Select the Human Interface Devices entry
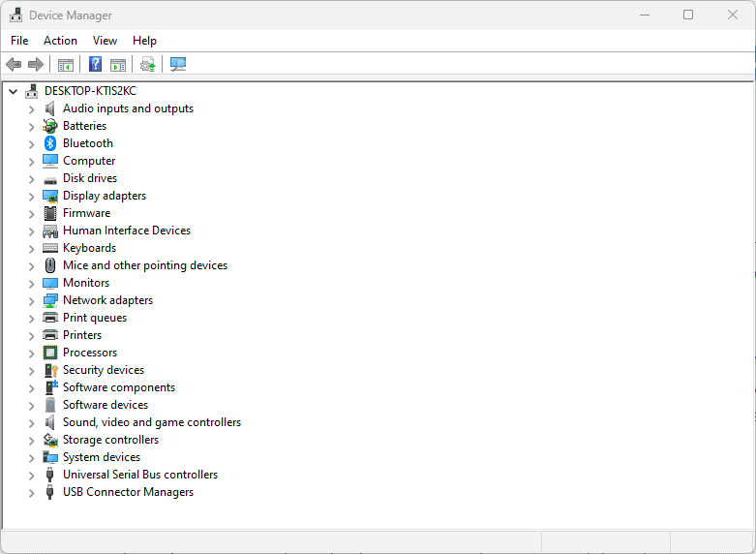This screenshot has height=554, width=756. tap(127, 231)
